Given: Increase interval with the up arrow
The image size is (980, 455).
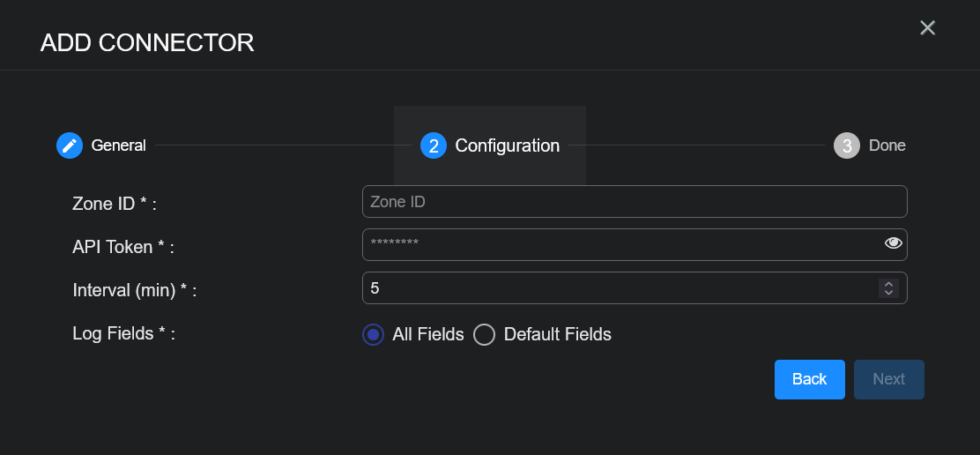Looking at the screenshot, I should click(x=889, y=283).
